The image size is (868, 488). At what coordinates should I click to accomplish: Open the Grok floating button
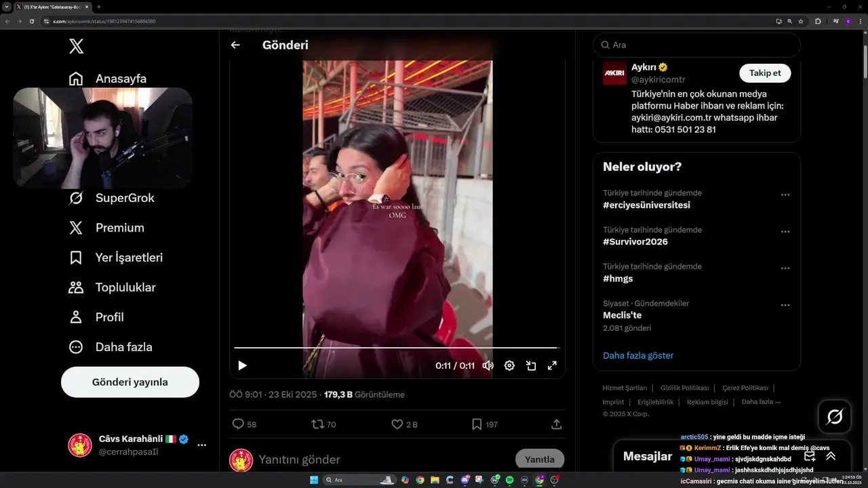pos(835,417)
